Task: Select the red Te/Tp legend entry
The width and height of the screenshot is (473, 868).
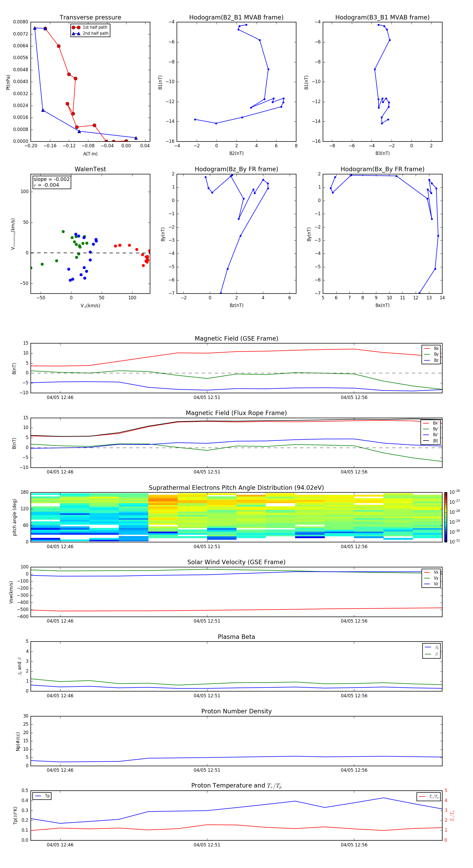Action: coord(429,796)
